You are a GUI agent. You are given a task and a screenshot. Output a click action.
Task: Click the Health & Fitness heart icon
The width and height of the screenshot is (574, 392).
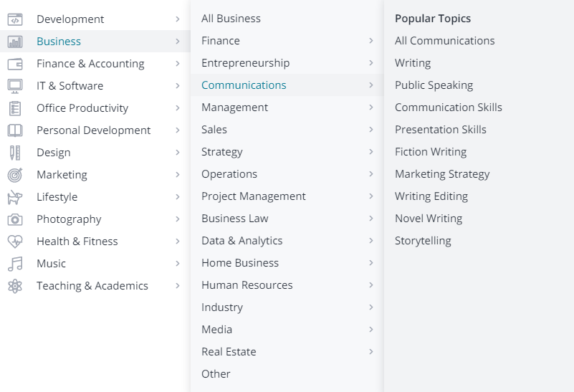pos(15,242)
